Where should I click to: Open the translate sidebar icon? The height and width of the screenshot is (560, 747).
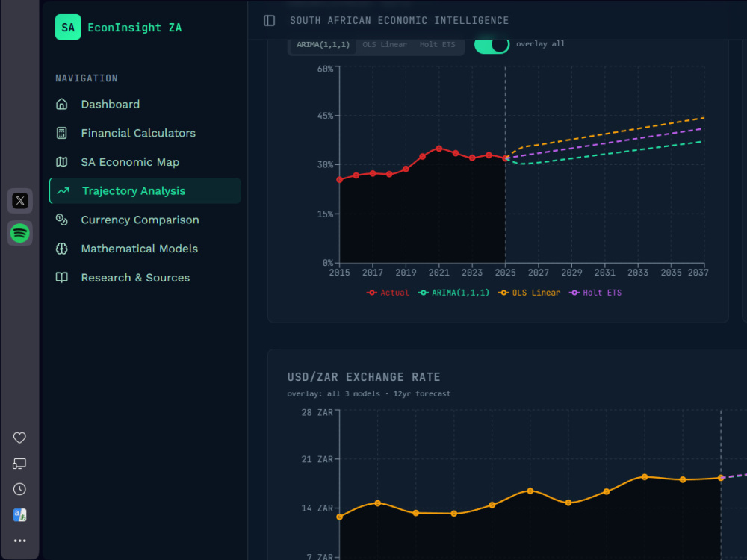click(19, 514)
